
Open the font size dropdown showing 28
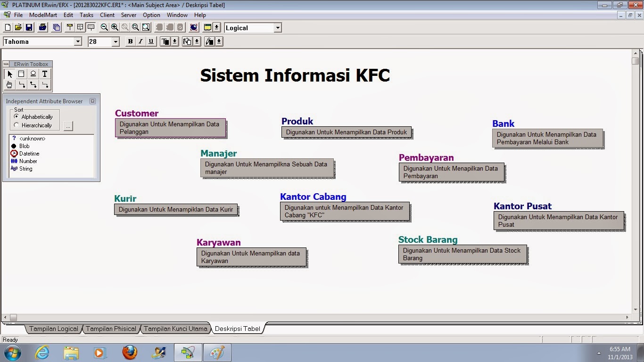[116, 41]
